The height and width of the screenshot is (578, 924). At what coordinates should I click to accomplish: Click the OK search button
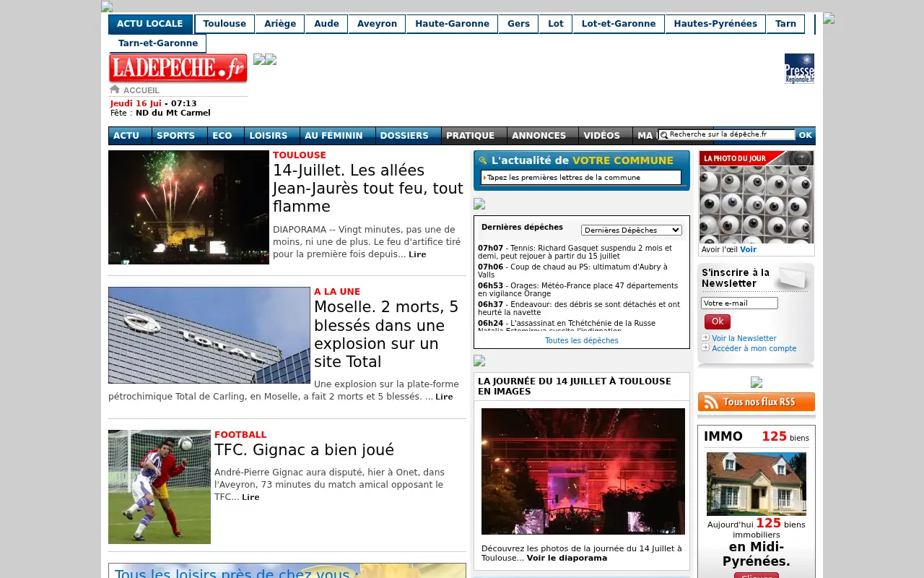(x=806, y=135)
